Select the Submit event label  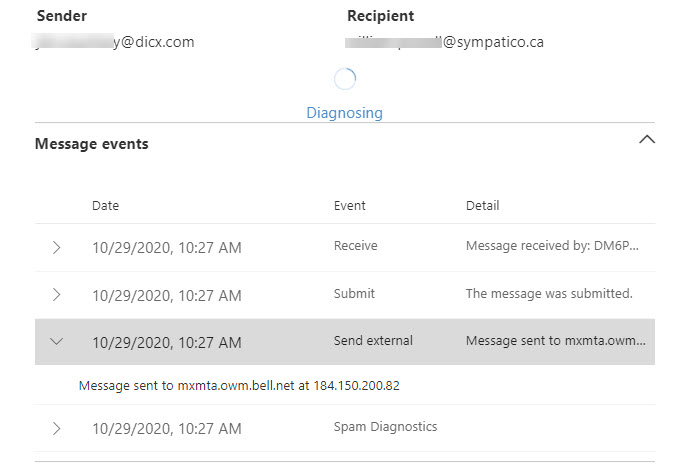[354, 293]
